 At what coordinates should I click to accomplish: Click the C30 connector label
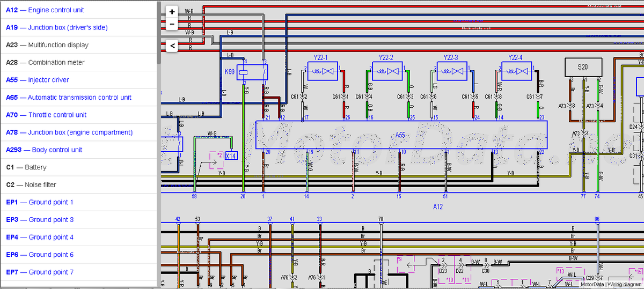[485, 271]
